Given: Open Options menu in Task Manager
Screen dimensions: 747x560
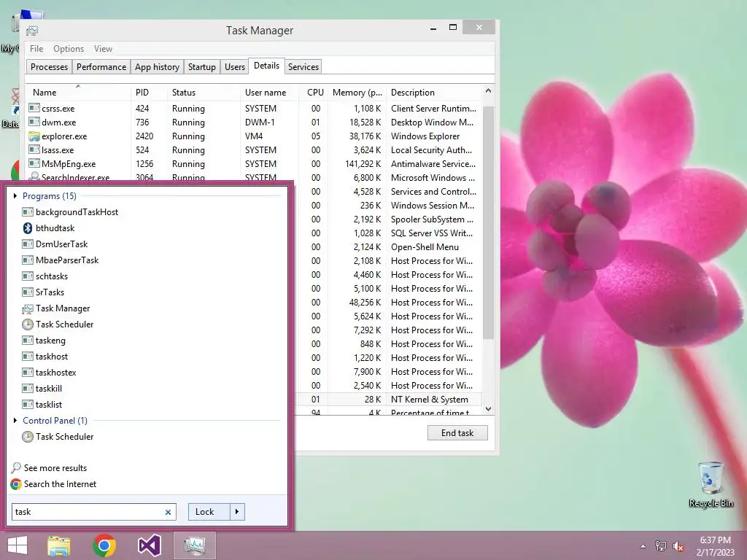Looking at the screenshot, I should tap(69, 49).
